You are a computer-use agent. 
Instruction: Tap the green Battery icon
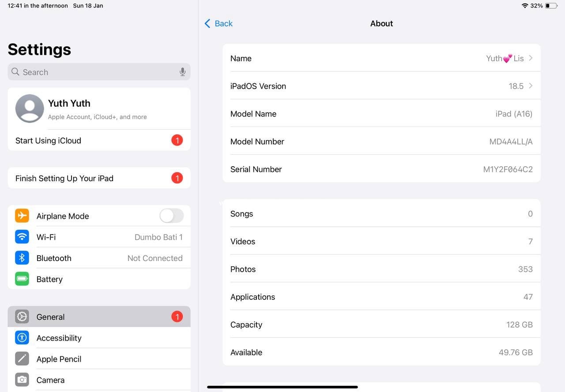[x=22, y=279]
